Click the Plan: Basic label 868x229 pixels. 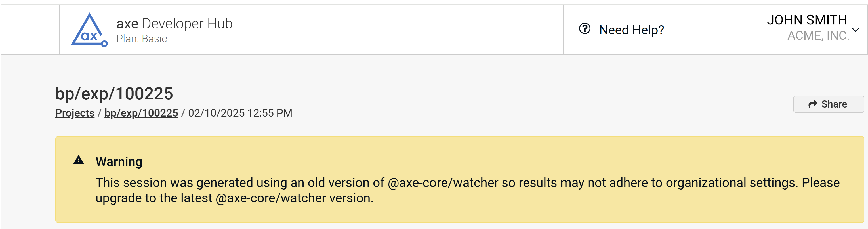tap(142, 39)
